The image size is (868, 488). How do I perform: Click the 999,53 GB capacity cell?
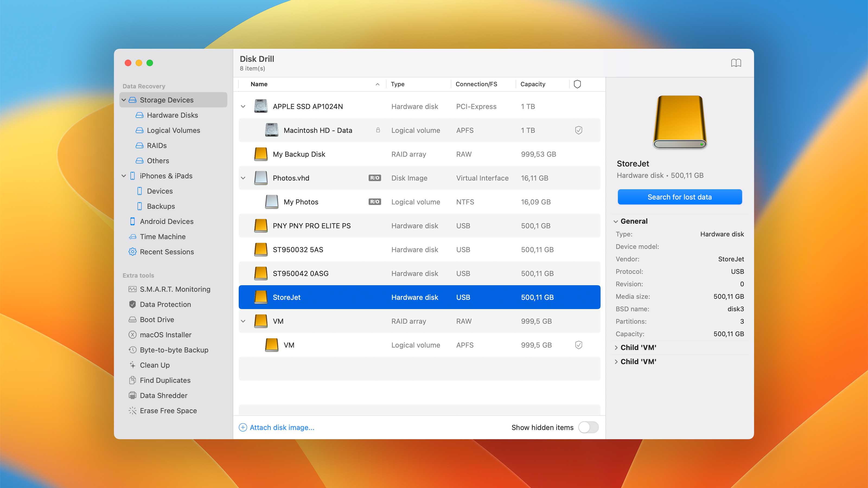point(538,154)
